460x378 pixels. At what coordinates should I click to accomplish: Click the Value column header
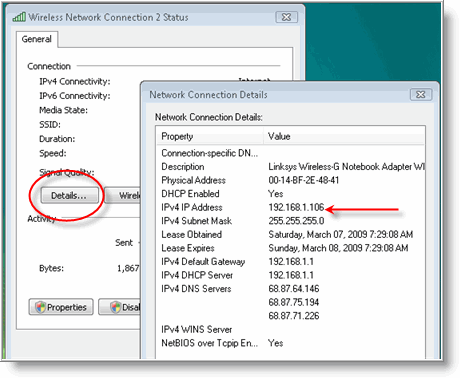click(344, 136)
